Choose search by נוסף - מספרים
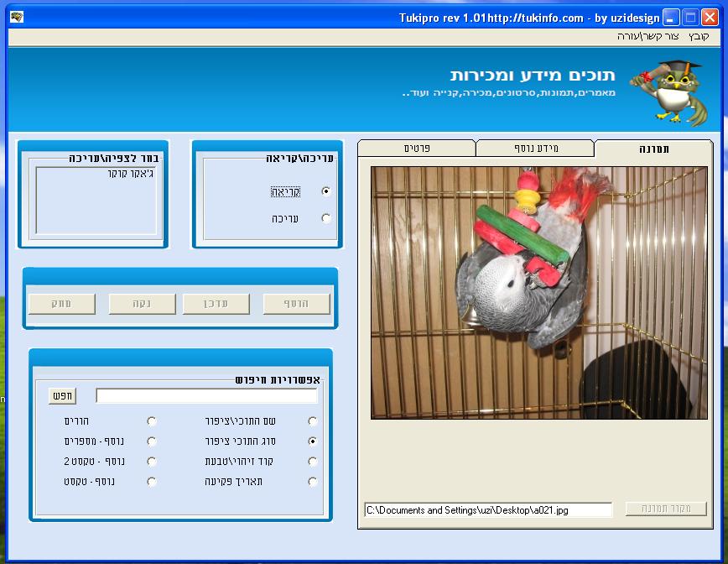 click(x=151, y=441)
